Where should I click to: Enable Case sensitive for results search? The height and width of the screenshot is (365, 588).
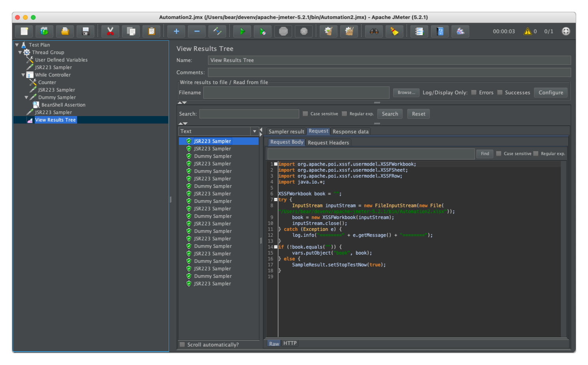[305, 114]
